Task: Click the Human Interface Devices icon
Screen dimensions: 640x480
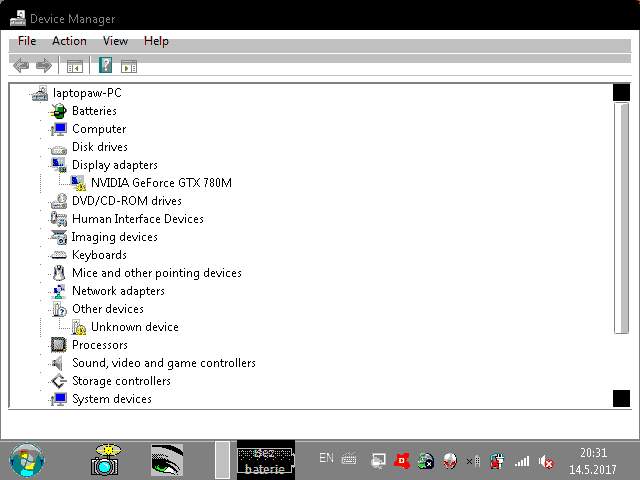Action: 59,219
